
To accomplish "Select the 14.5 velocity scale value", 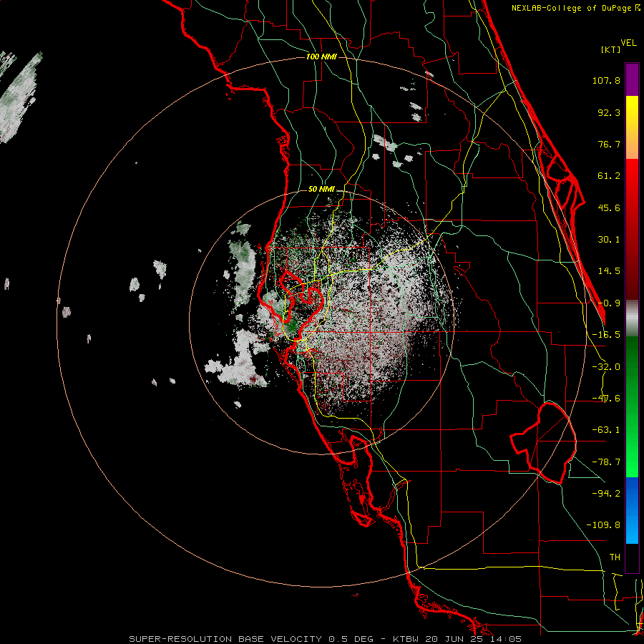I will point(609,271).
